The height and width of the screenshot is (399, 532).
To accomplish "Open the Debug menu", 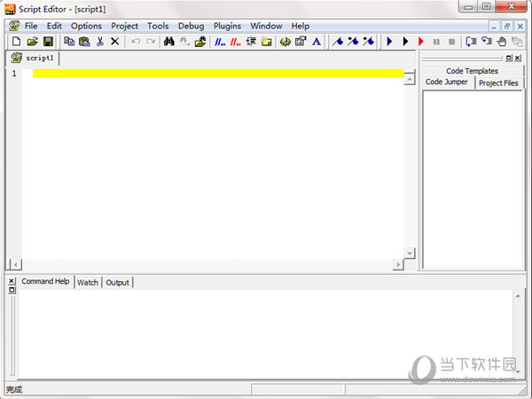I will pos(192,26).
